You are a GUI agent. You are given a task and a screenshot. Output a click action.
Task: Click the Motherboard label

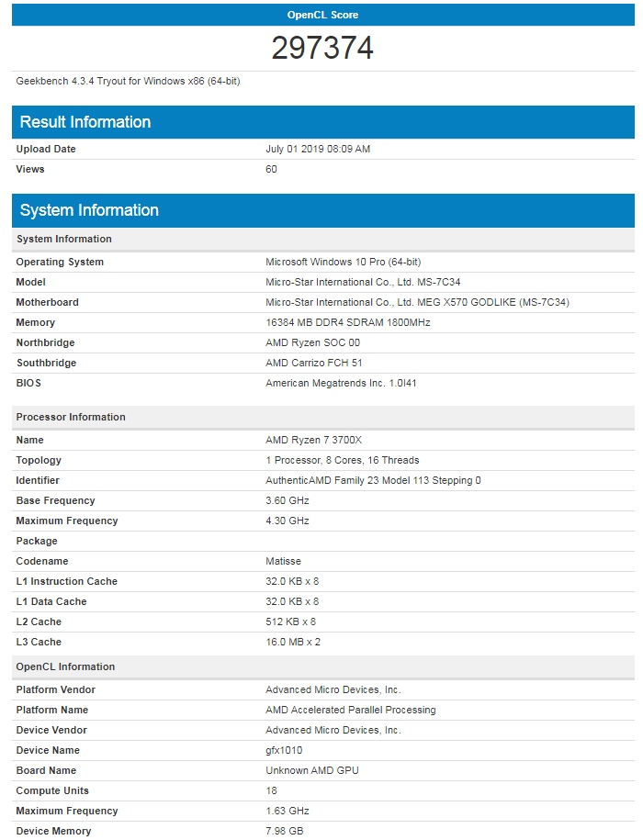(x=47, y=302)
